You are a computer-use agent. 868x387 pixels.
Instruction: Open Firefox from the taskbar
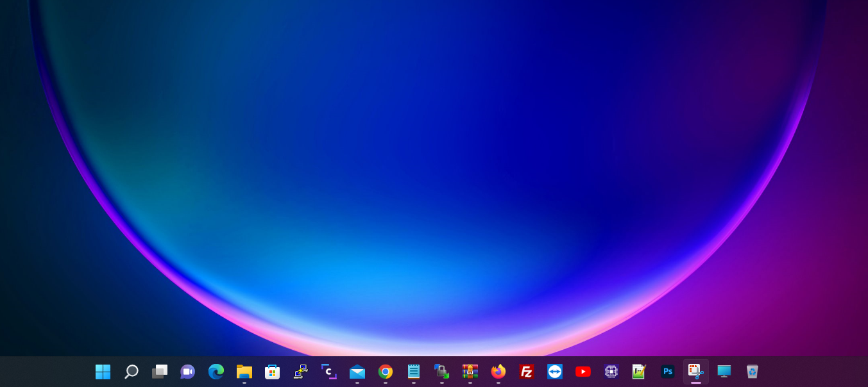coord(498,372)
